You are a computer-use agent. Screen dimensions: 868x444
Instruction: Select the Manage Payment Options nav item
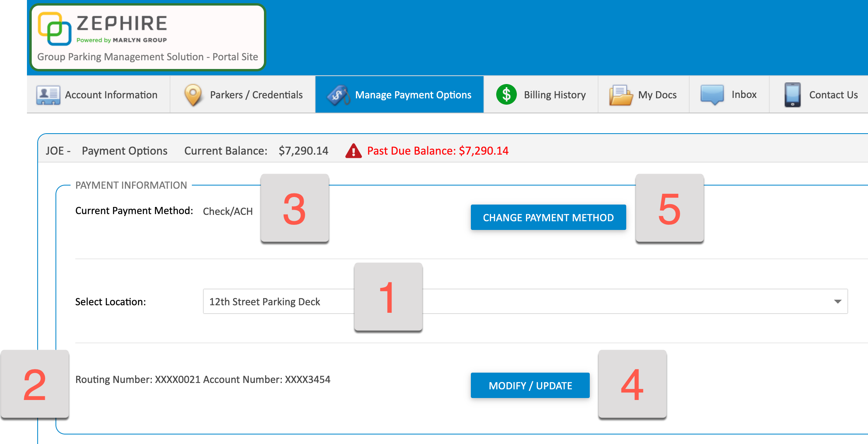tap(399, 94)
